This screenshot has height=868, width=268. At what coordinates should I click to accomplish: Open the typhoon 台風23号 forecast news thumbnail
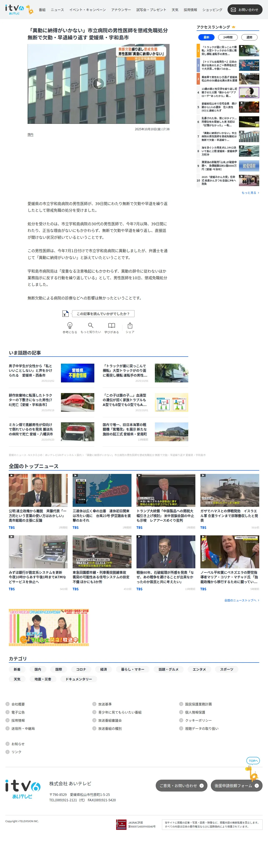(102, 490)
